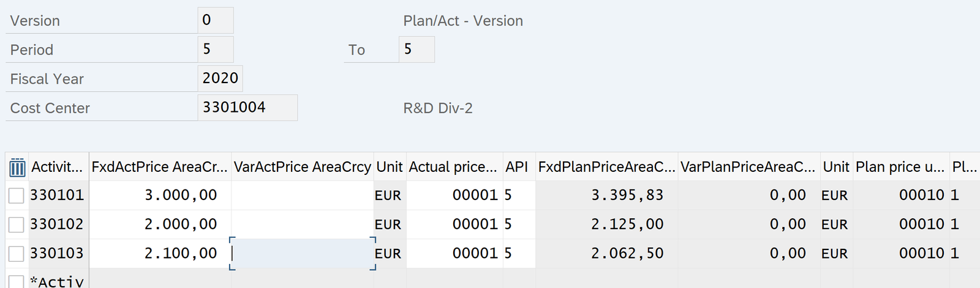The height and width of the screenshot is (288, 980).
Task: Tick the checkbox on the *Activ row
Action: [x=17, y=281]
